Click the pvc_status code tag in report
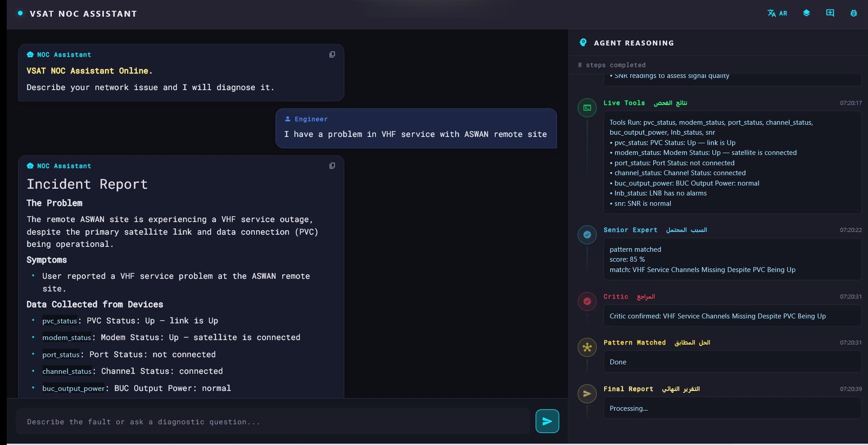 coord(59,321)
